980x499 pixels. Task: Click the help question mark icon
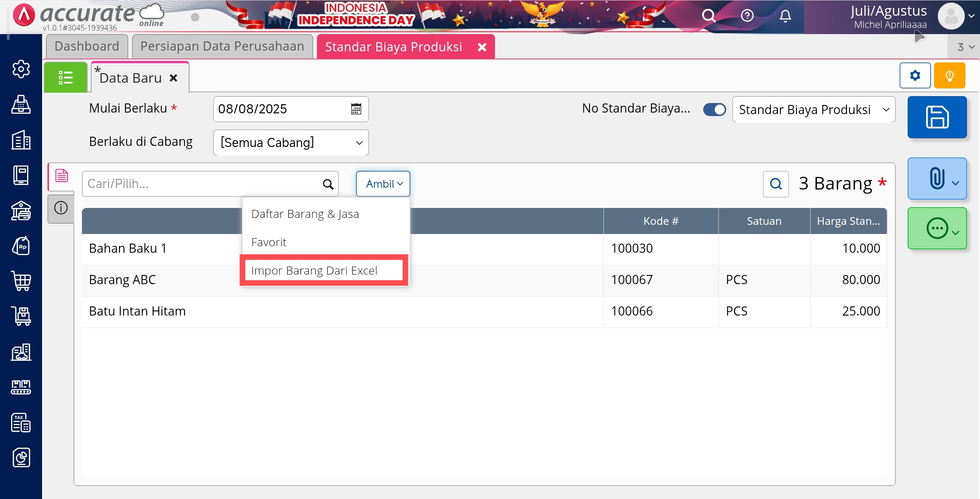[747, 16]
